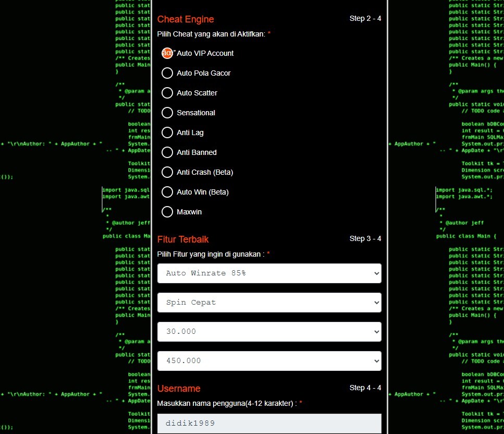Open the 450.000 value dropdown
This screenshot has height=434, width=504.
tap(269, 361)
